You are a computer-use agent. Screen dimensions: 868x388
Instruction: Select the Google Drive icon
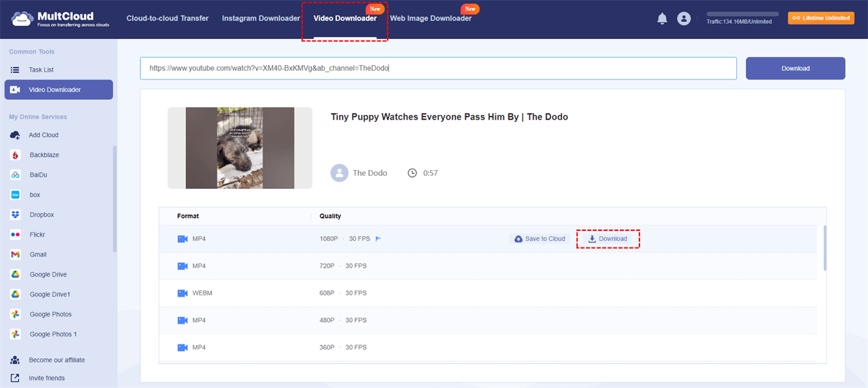(x=15, y=274)
